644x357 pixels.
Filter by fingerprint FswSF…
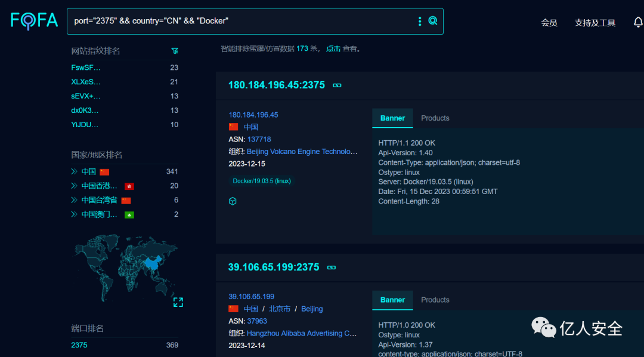pos(86,67)
